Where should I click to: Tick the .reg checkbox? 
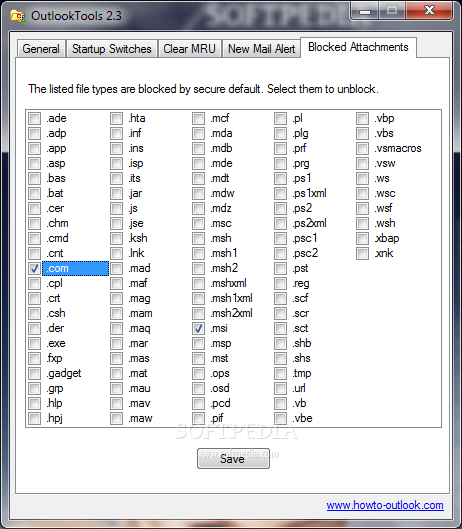click(x=280, y=283)
